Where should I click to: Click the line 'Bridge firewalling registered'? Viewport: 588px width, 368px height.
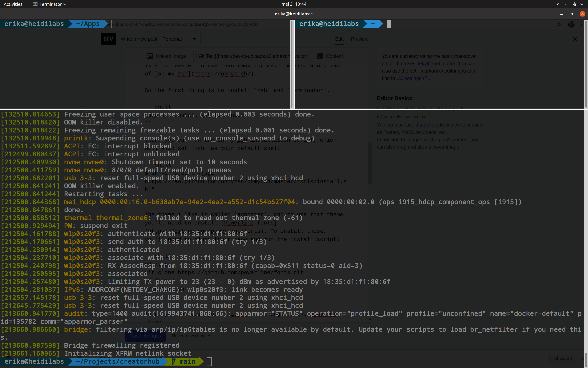(122, 346)
